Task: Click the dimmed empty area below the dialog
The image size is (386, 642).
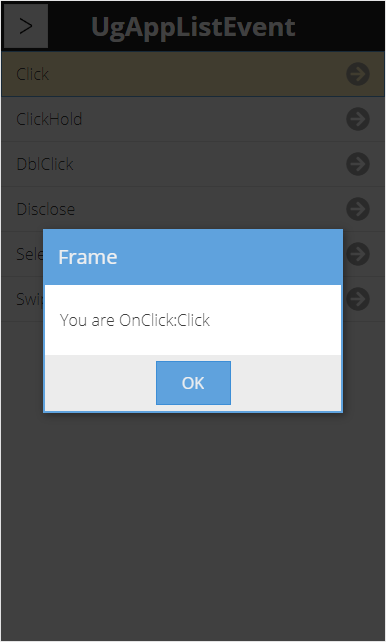Action: [x=193, y=524]
